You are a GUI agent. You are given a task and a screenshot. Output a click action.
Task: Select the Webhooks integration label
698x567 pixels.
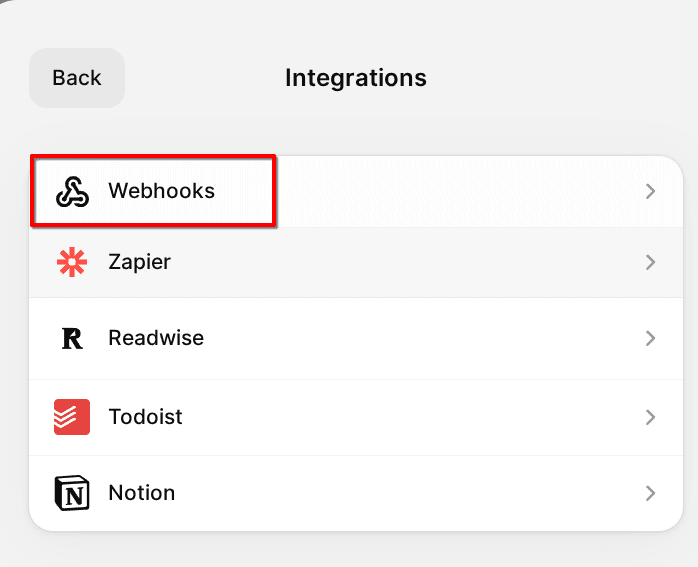162,191
